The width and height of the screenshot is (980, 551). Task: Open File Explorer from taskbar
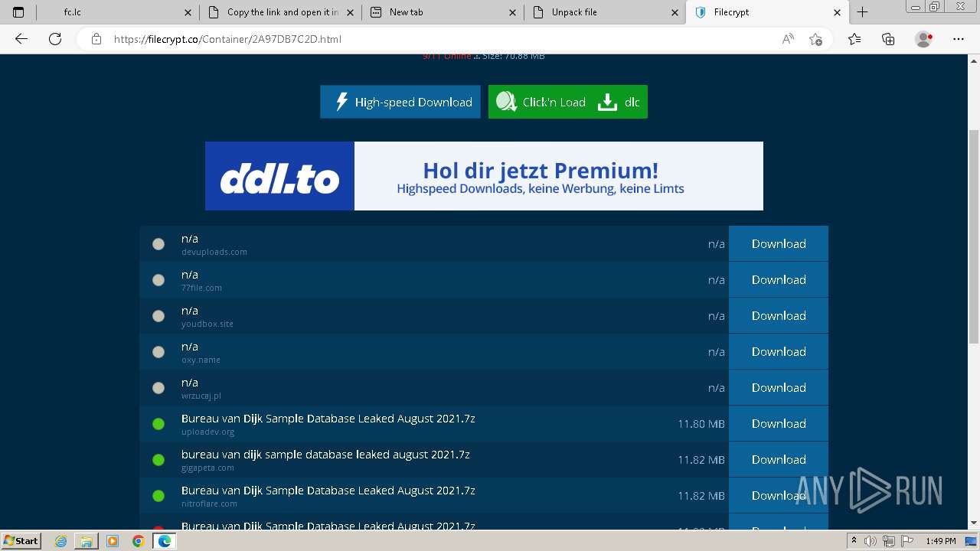[87, 541]
